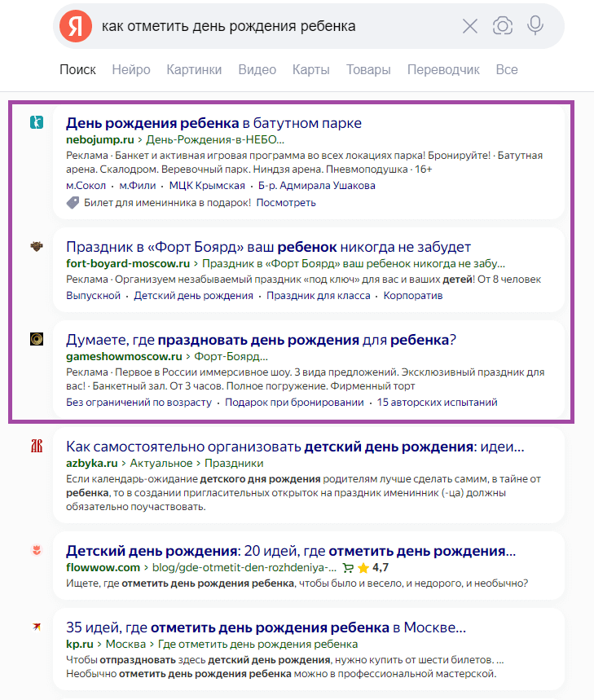Viewport: 594px width, 700px height.
Task: Open Думаете, где праздновать день рождения result
Action: tap(261, 340)
